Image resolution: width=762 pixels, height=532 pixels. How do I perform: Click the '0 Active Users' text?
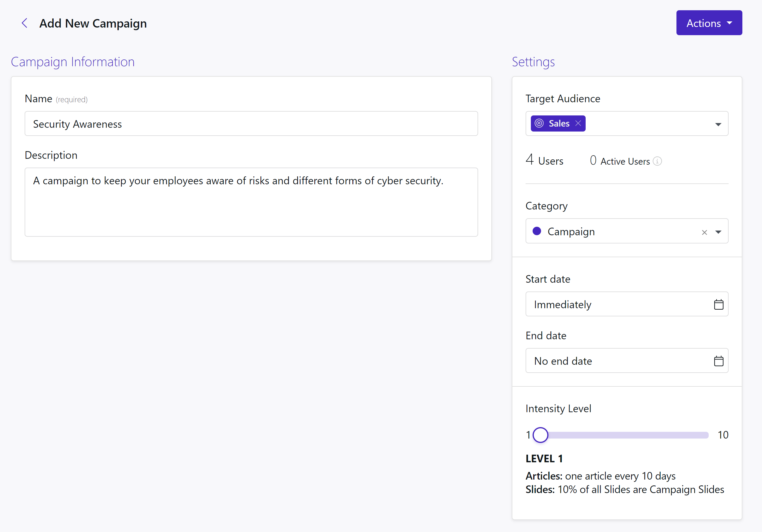point(620,161)
